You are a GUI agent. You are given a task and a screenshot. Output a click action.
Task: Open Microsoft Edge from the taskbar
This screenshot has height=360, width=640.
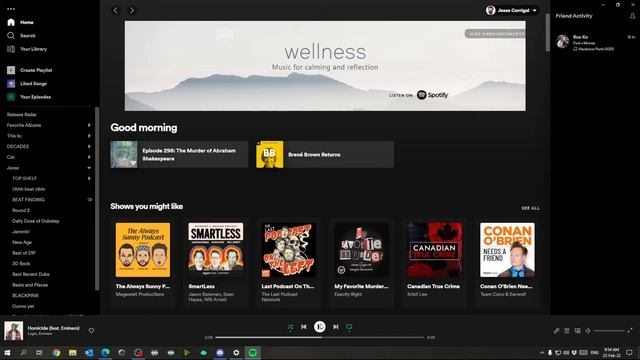coord(105,352)
